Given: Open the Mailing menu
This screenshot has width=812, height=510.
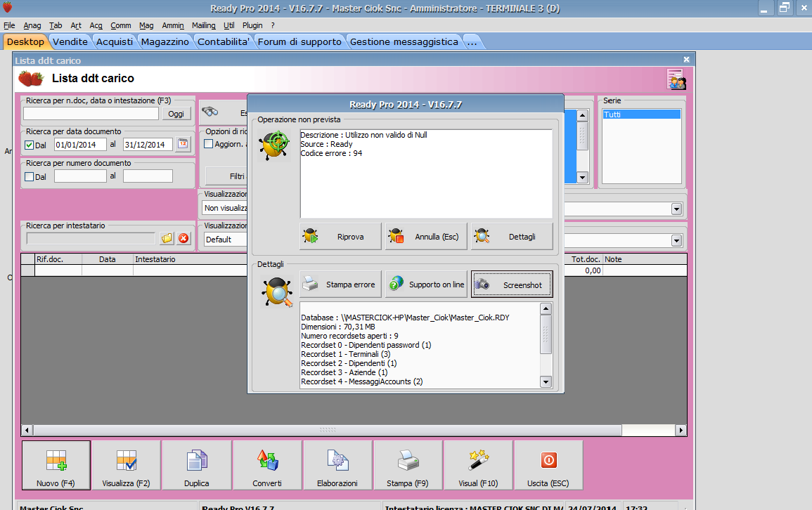Looking at the screenshot, I should (x=203, y=25).
